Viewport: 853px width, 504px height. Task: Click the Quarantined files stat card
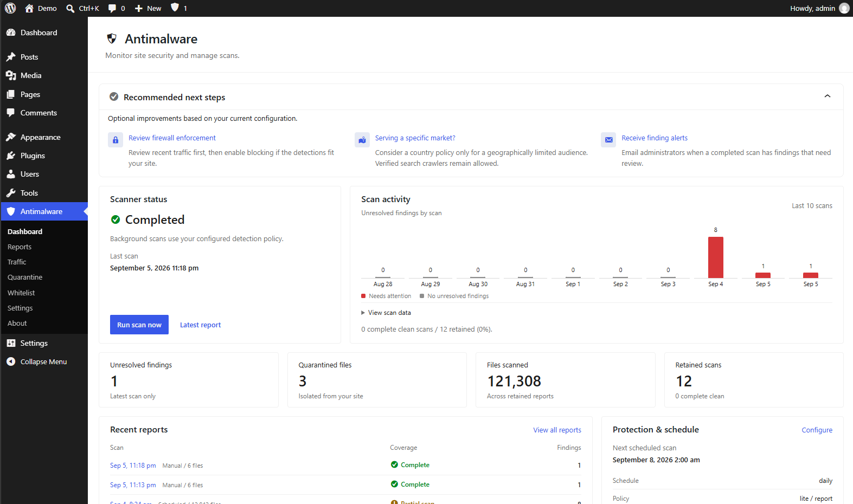377,380
